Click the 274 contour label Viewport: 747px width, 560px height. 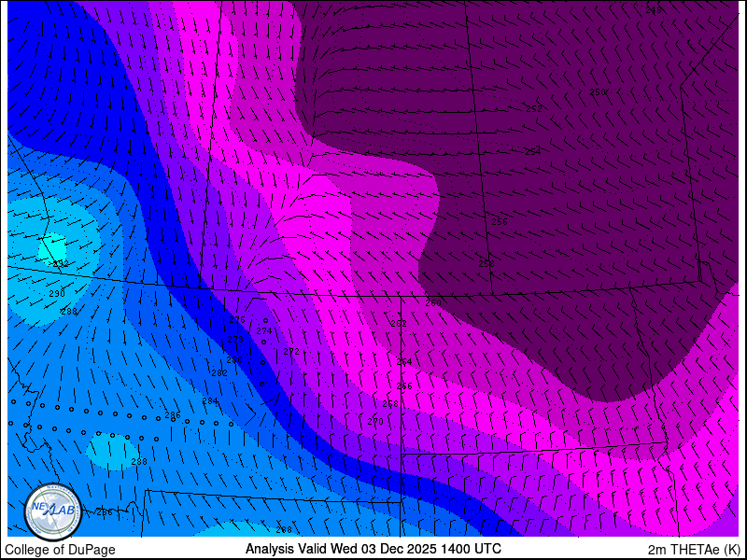[264, 331]
